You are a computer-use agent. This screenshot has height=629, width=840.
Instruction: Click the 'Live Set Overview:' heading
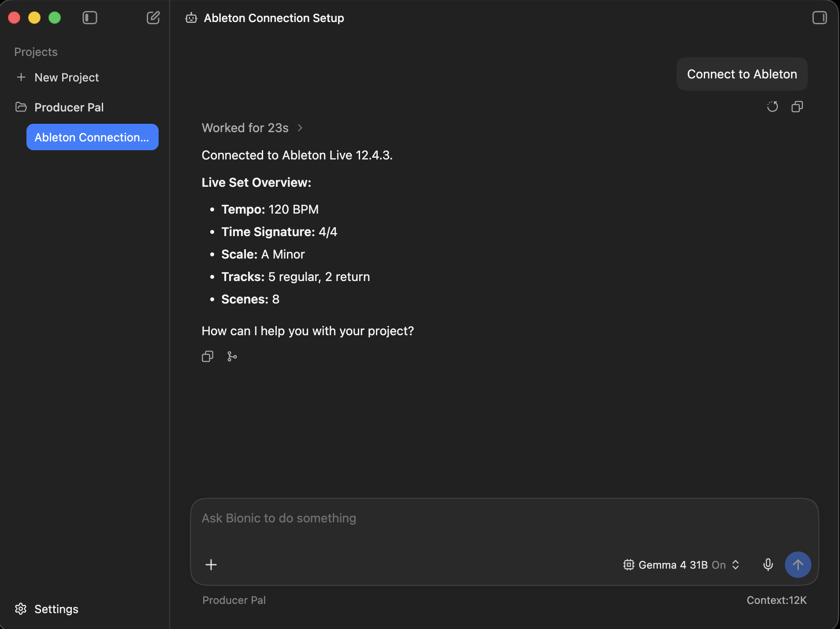point(256,182)
